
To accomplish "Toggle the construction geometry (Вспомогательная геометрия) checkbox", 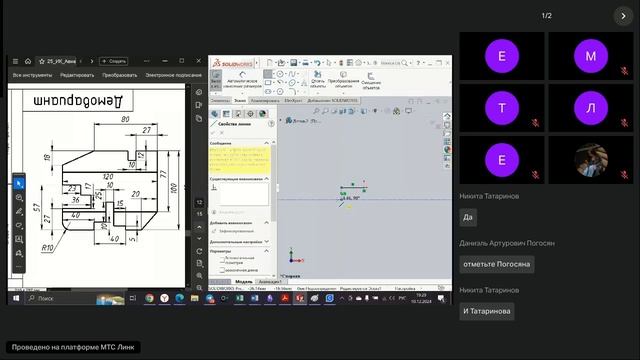I will click(x=222, y=260).
